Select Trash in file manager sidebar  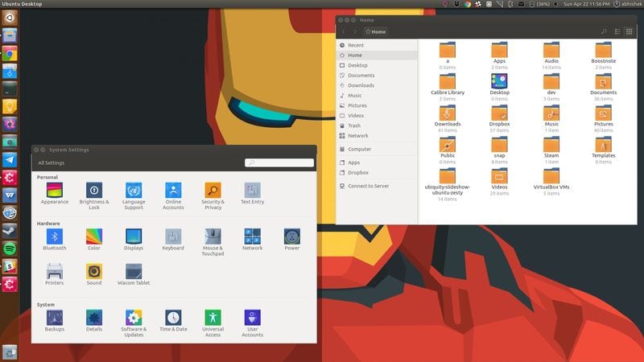point(377,125)
